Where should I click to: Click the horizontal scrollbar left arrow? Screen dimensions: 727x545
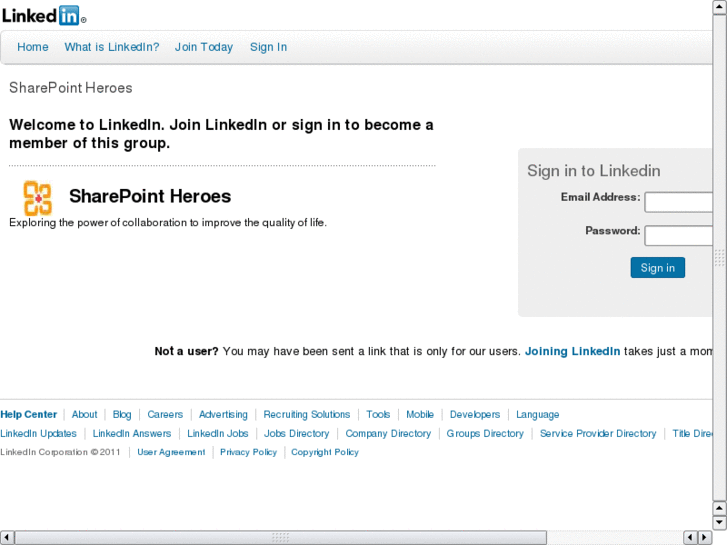click(x=7, y=537)
